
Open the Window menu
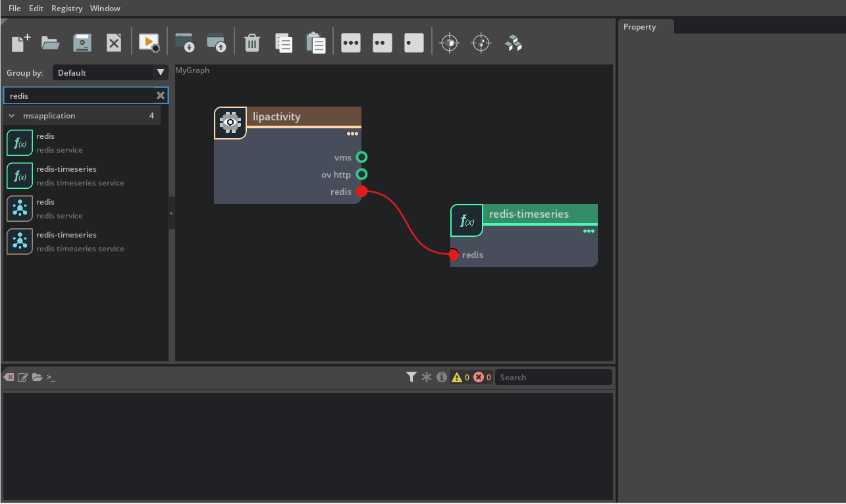(x=105, y=9)
